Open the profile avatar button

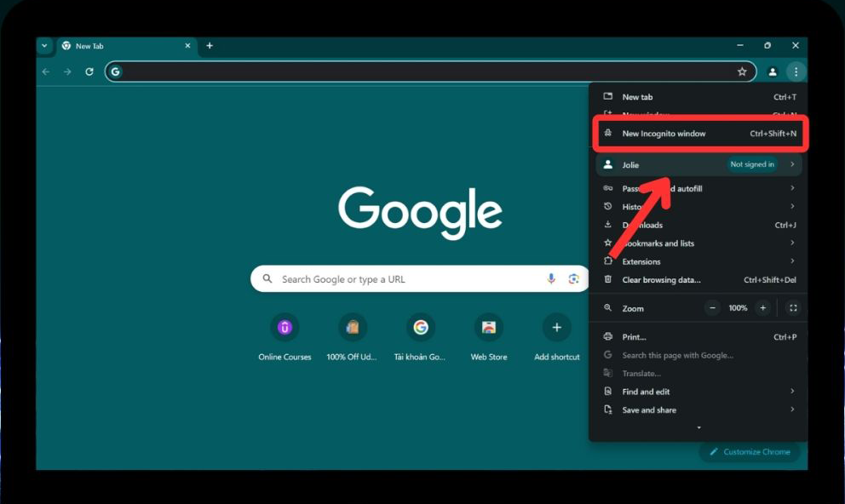(x=773, y=72)
